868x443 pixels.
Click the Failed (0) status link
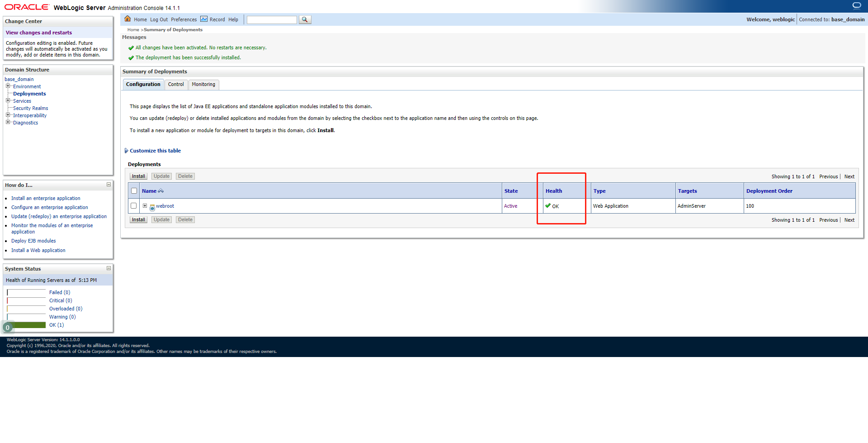click(60, 292)
